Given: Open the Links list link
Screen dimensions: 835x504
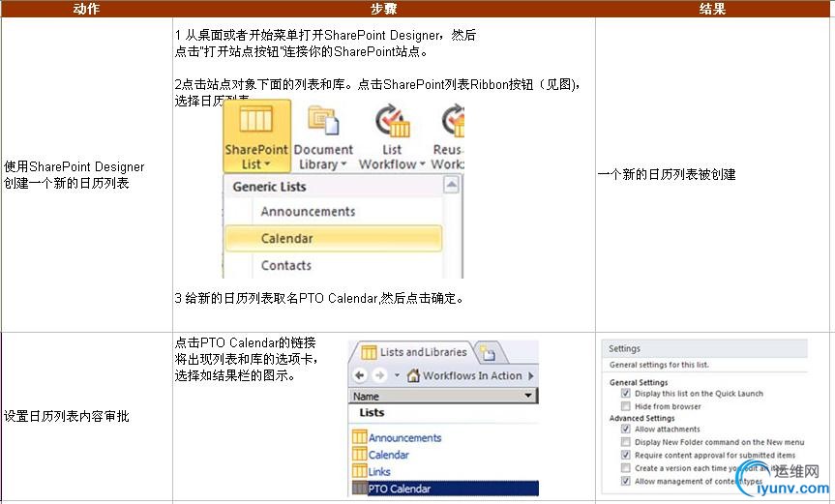Looking at the screenshot, I should (x=379, y=471).
